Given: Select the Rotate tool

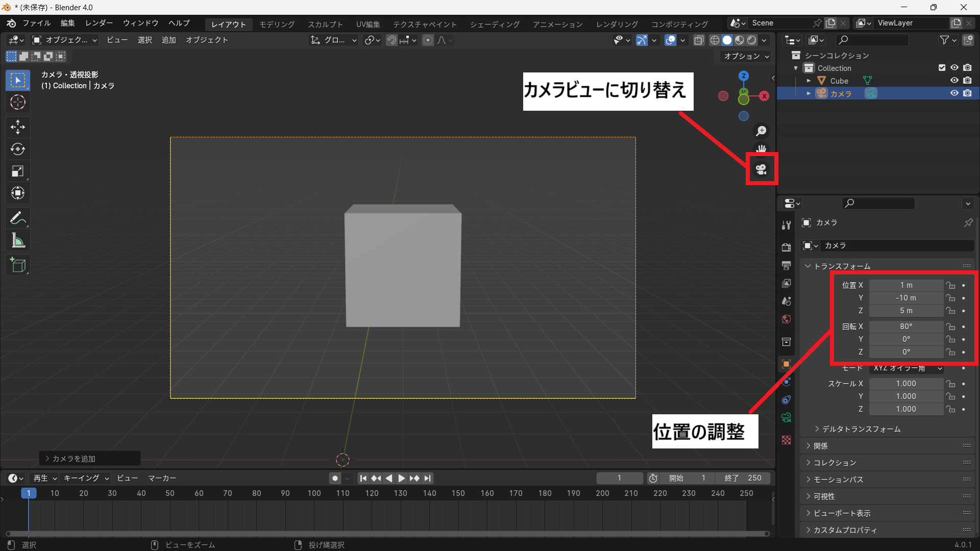Looking at the screenshot, I should click(18, 149).
